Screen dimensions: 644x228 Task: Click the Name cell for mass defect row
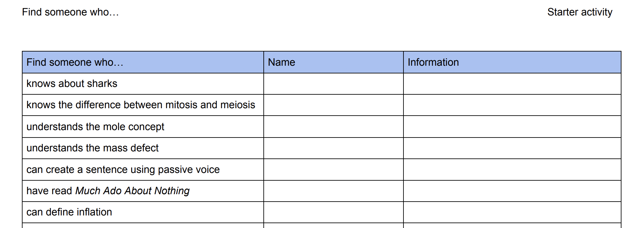[333, 148]
